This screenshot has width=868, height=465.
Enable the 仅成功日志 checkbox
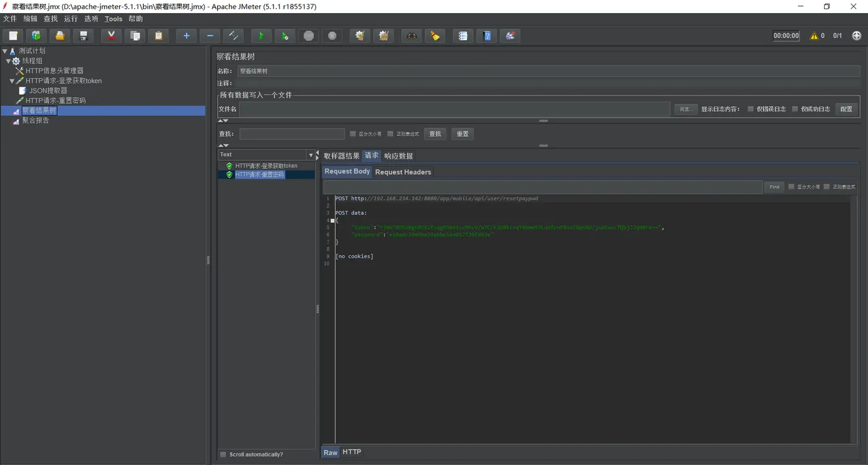795,109
